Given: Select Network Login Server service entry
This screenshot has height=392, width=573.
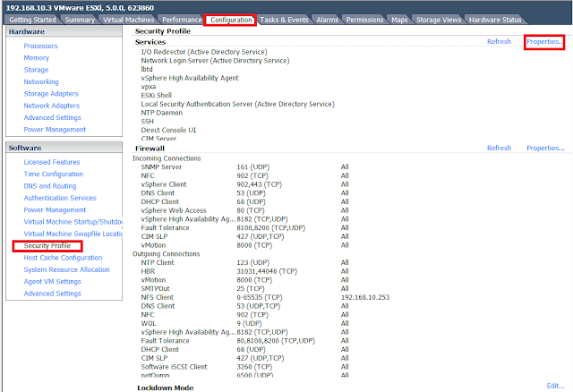Looking at the screenshot, I should click(215, 61).
